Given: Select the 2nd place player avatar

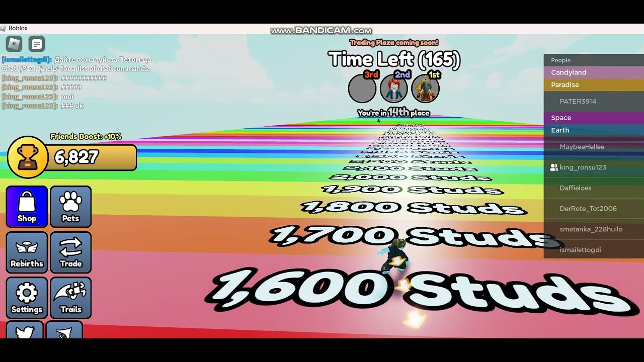Looking at the screenshot, I should (393, 88).
